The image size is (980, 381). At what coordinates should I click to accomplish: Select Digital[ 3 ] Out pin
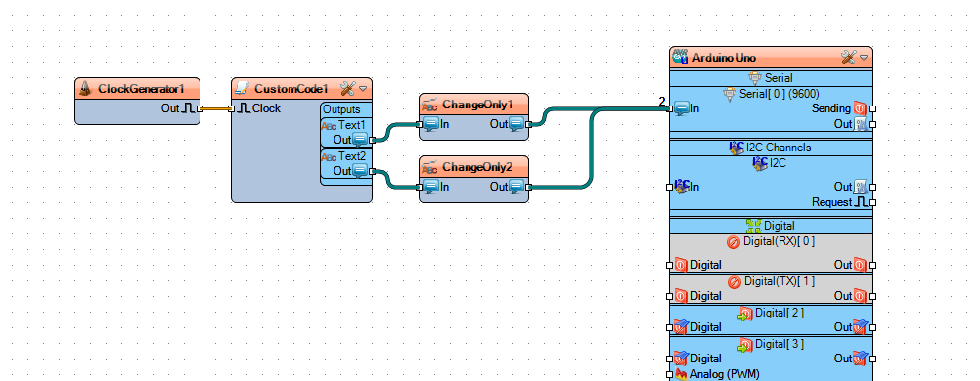pos(860,358)
